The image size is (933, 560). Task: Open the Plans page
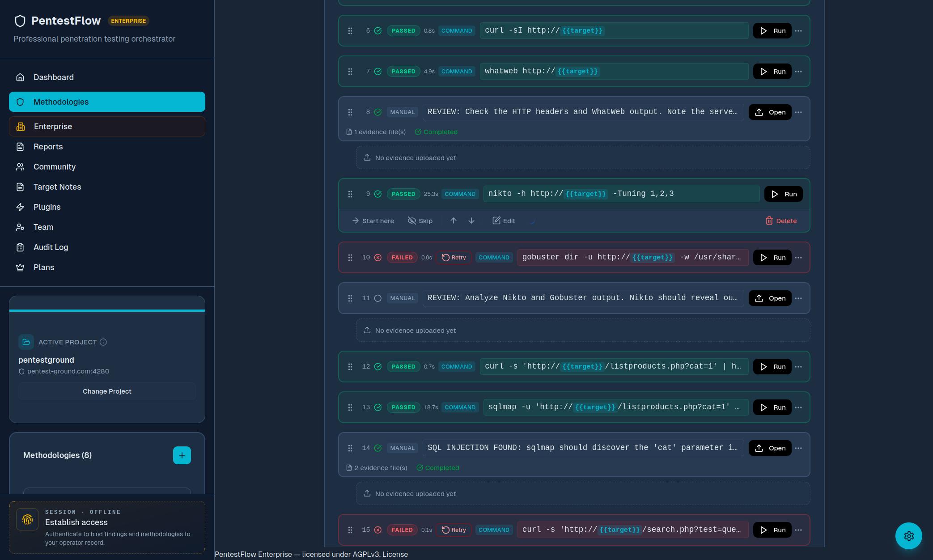[107, 267]
